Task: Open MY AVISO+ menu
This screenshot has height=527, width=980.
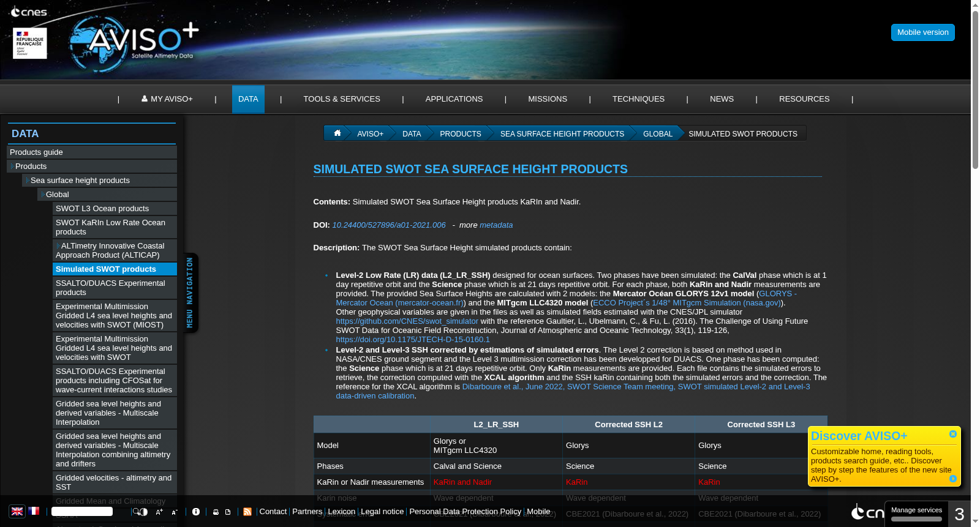Action: click(x=167, y=99)
